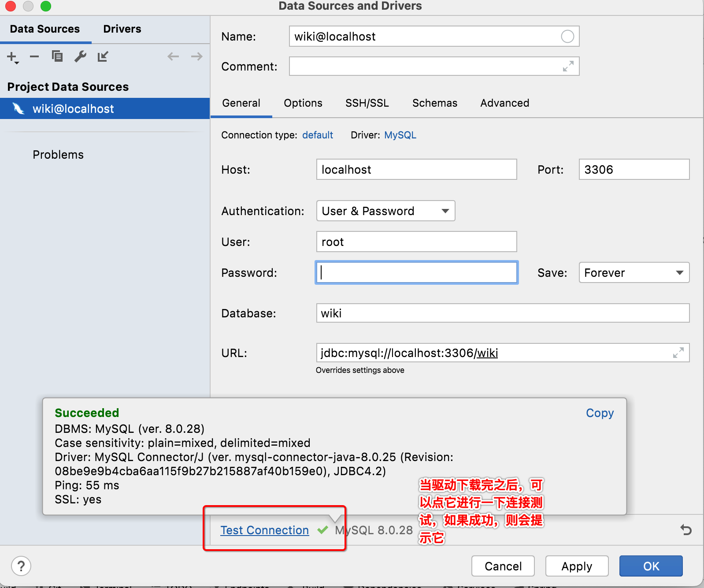The width and height of the screenshot is (704, 588).
Task: Open help with question mark button
Action: (x=21, y=566)
